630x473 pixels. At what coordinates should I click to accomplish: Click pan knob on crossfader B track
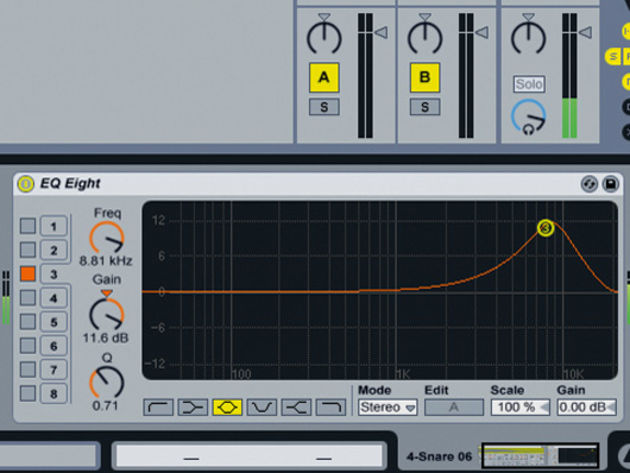(425, 37)
